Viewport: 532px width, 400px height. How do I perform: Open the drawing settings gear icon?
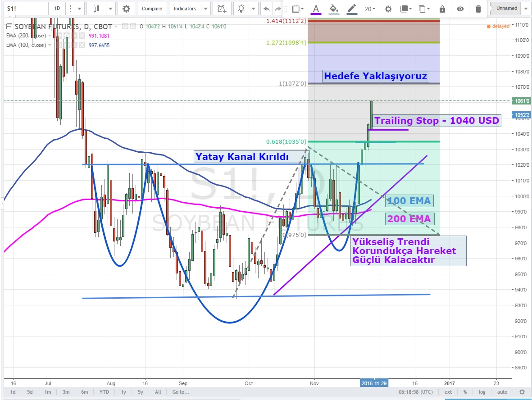(x=387, y=9)
